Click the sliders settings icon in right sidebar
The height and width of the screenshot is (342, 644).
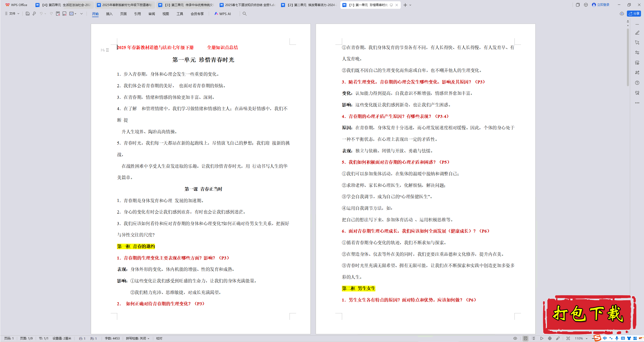click(x=637, y=53)
